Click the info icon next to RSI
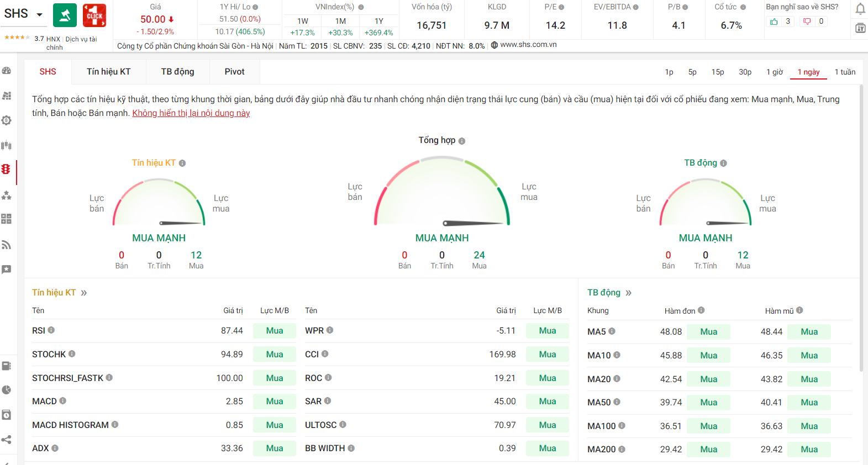868x465 pixels. pyautogui.click(x=51, y=330)
